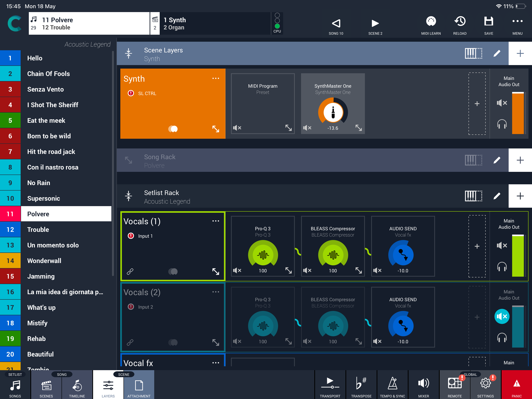
Task: Open the Timeline tab
Action: pos(77,385)
